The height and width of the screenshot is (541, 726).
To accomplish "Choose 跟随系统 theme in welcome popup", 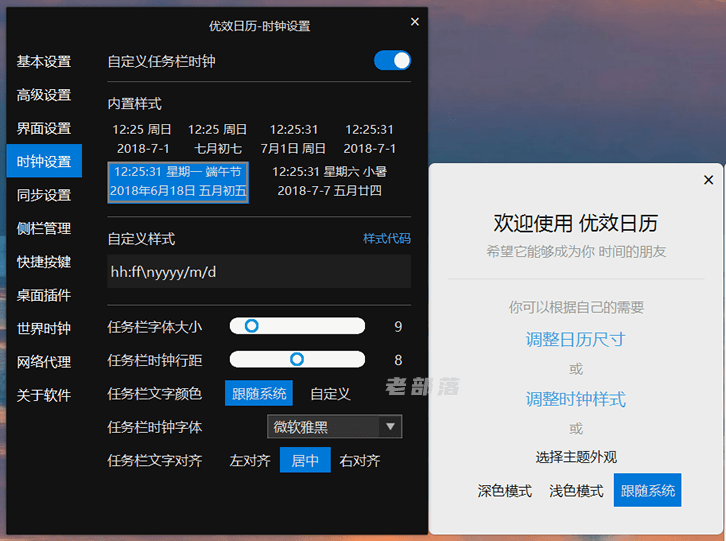I will tap(647, 490).
